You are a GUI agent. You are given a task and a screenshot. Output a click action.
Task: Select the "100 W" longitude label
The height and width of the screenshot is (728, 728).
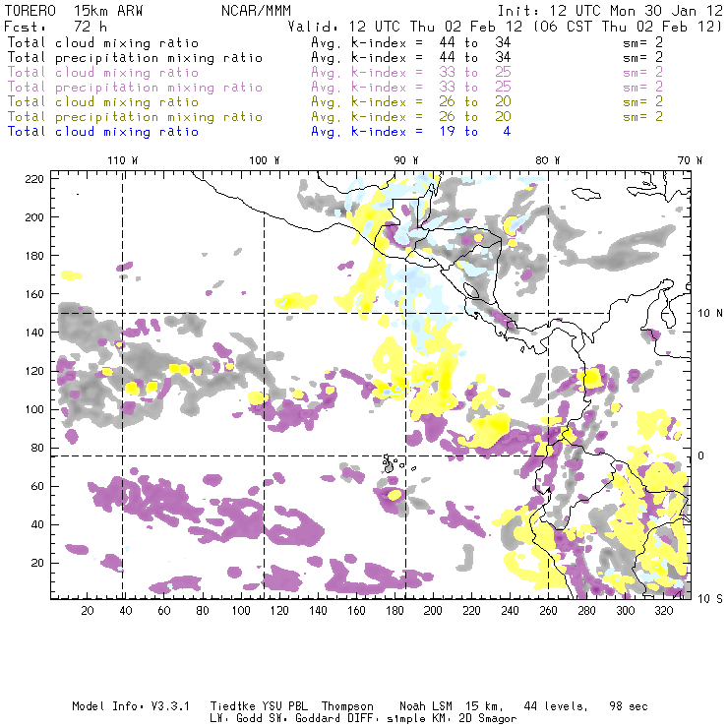tap(265, 160)
